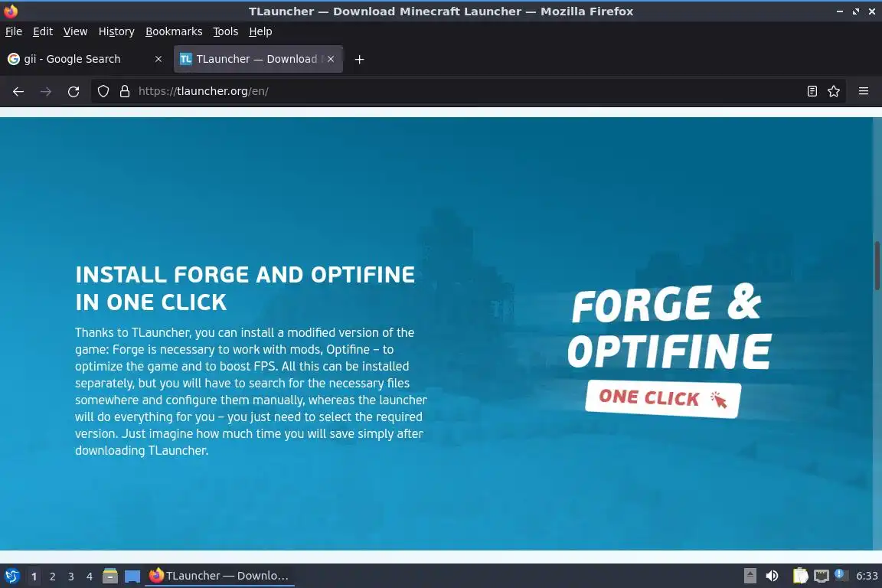Close the gii Google Search tab

(158, 59)
